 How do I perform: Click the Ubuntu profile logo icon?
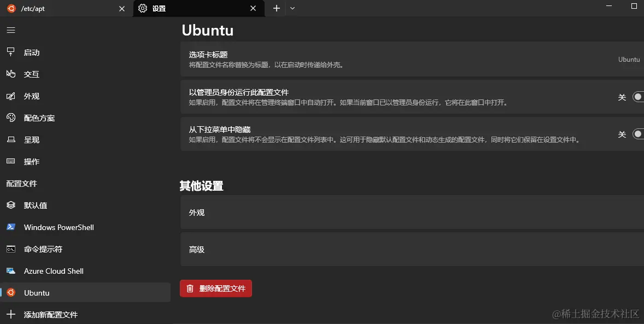pos(11,292)
